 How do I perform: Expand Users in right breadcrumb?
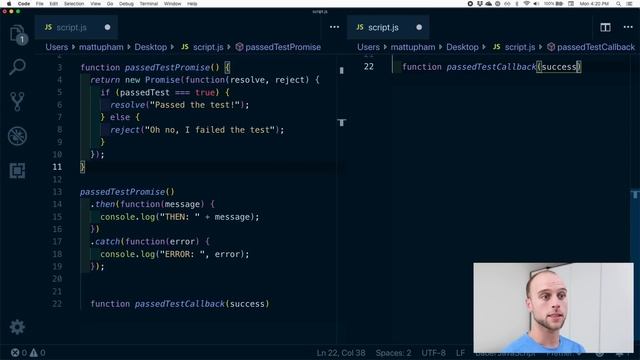pyautogui.click(x=369, y=47)
